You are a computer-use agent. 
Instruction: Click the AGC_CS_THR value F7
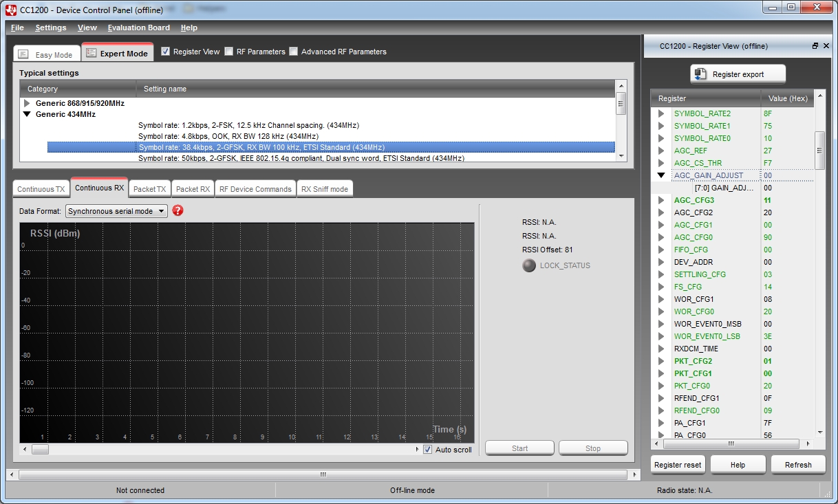click(x=768, y=163)
